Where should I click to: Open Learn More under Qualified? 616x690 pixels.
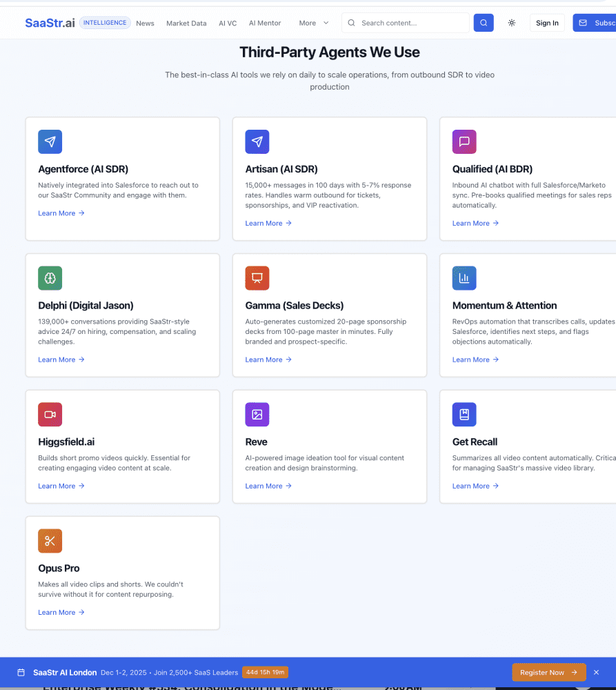(x=476, y=223)
